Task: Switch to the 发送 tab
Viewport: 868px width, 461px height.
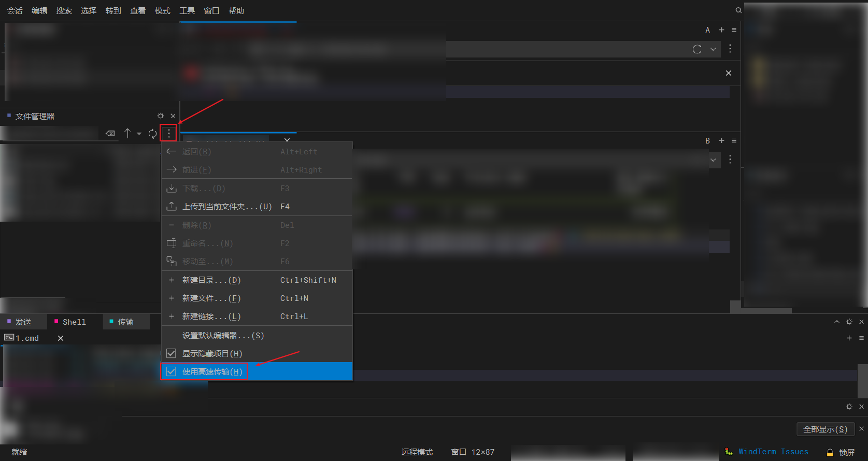Action: point(23,322)
